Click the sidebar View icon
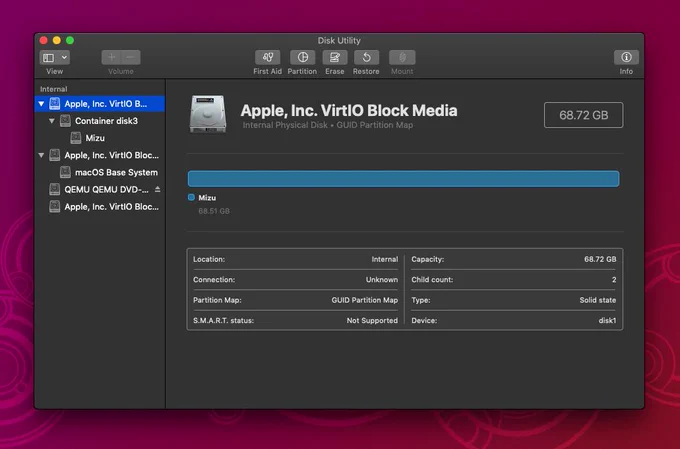This screenshot has width=680, height=449. click(x=49, y=58)
